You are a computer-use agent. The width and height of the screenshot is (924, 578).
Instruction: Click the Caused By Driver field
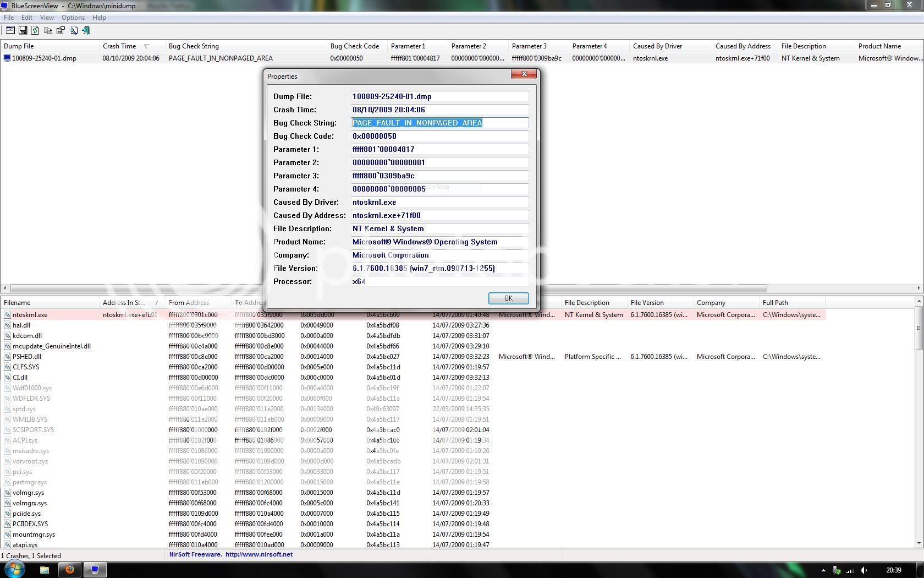click(x=439, y=202)
